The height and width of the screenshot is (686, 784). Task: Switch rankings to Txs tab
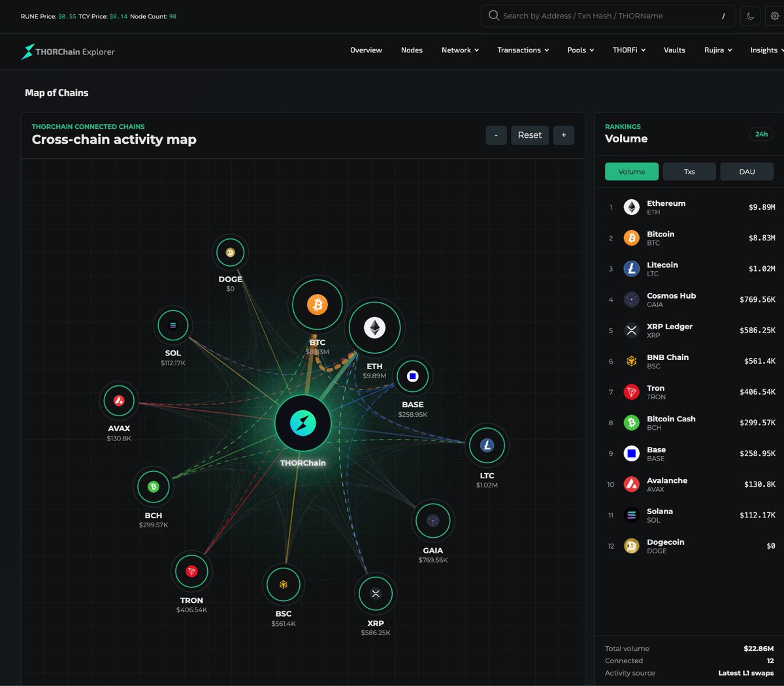[689, 172]
